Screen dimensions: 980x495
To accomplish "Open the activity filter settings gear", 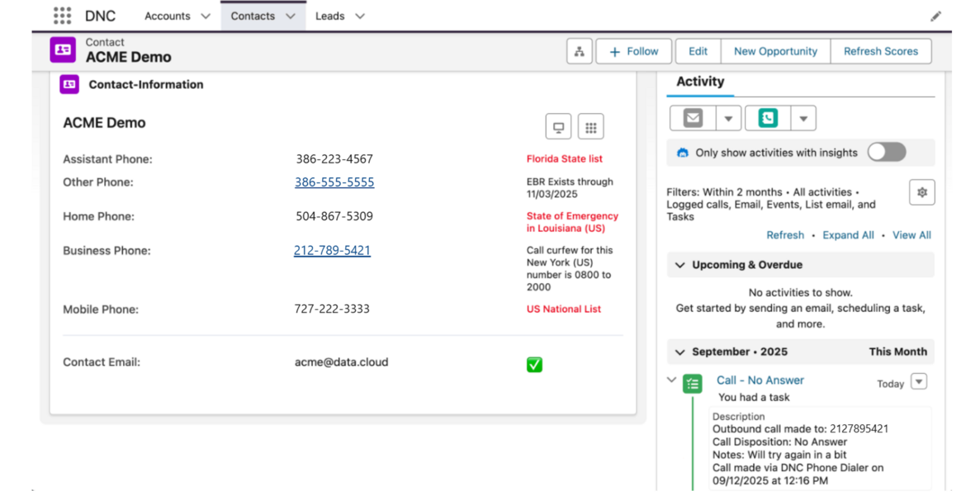I will tap(921, 192).
